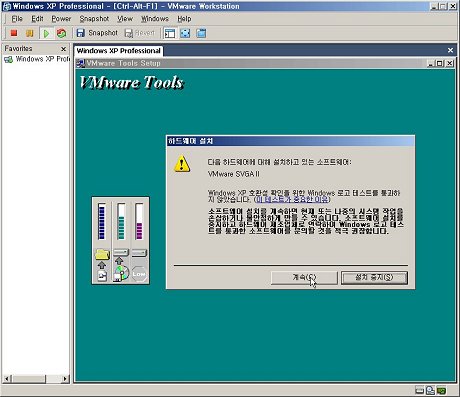The height and width of the screenshot is (397, 460).
Task: Click the Snapshot toolbar button
Action: [97, 33]
